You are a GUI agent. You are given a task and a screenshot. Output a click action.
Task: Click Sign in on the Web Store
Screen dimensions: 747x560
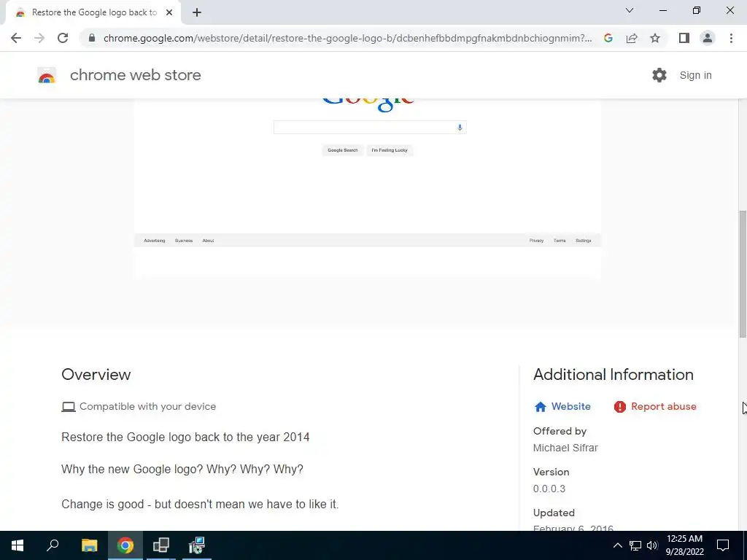tap(695, 75)
